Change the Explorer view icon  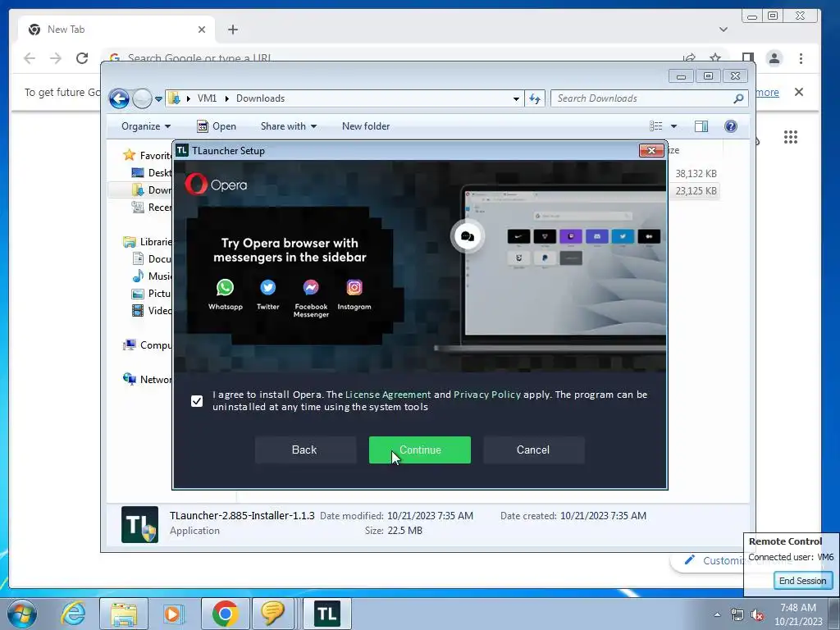tap(655, 126)
